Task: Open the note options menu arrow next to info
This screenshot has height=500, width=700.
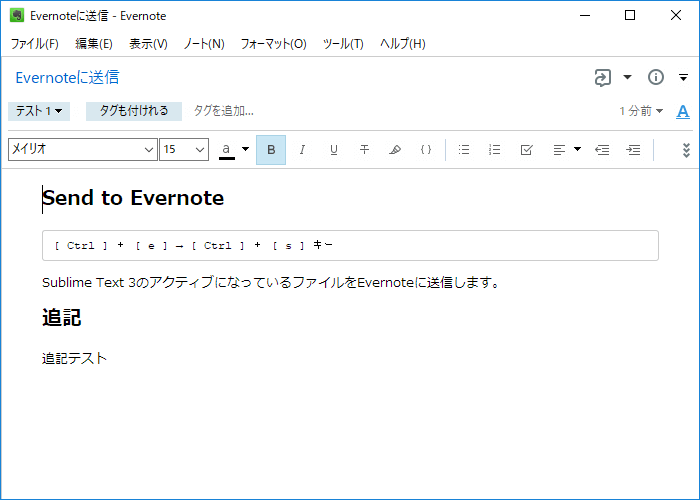Action: (683, 78)
